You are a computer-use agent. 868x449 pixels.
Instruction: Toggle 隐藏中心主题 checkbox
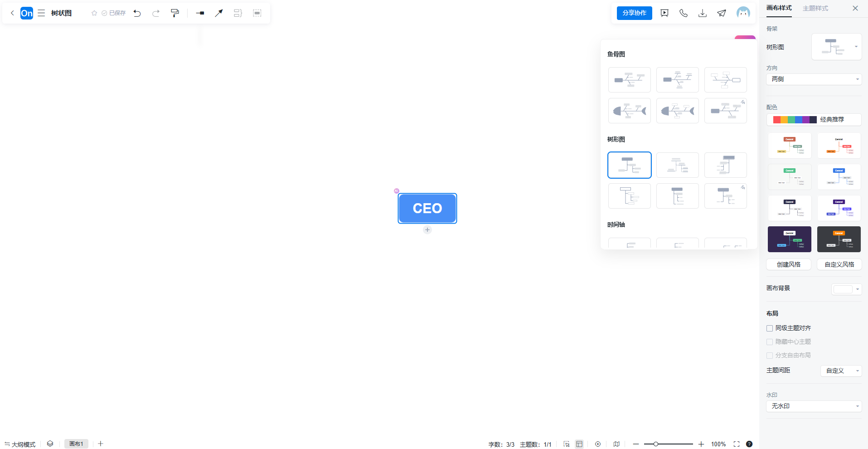pyautogui.click(x=770, y=342)
